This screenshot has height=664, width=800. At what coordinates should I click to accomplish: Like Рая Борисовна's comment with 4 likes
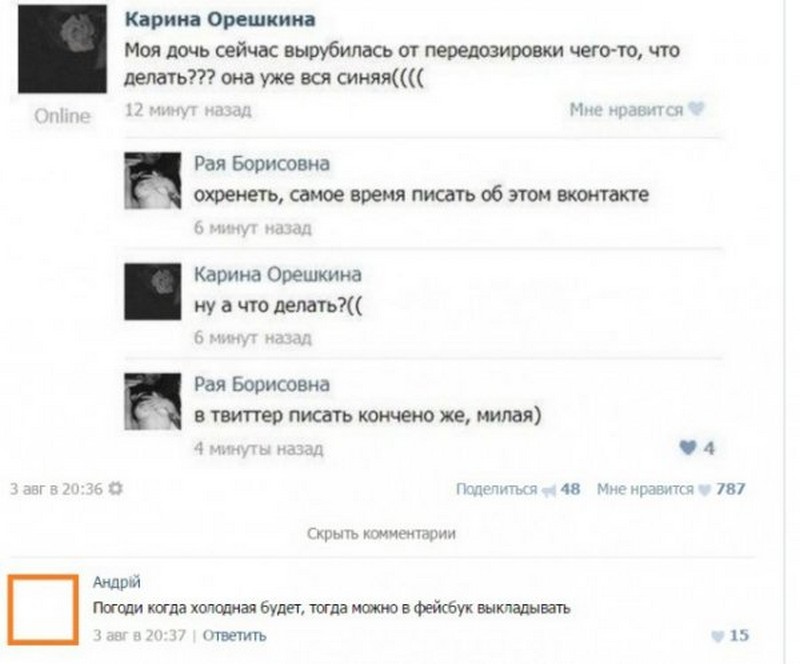click(x=688, y=449)
